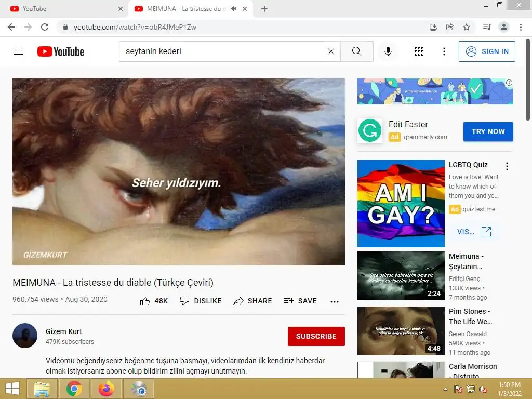Screen dimensions: 532x399
Task: Close the MEIMUNA tab
Action: [x=245, y=9]
